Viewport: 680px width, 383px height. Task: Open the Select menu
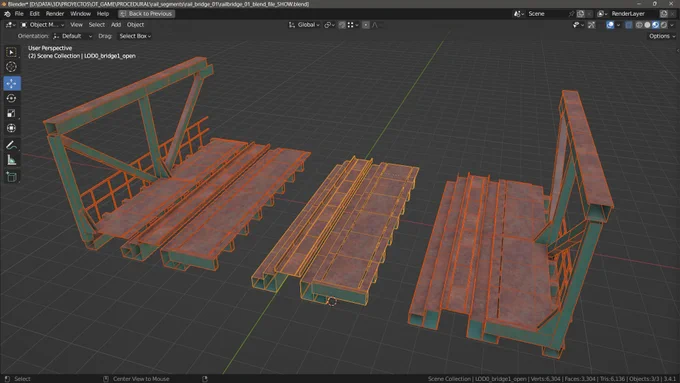97,25
